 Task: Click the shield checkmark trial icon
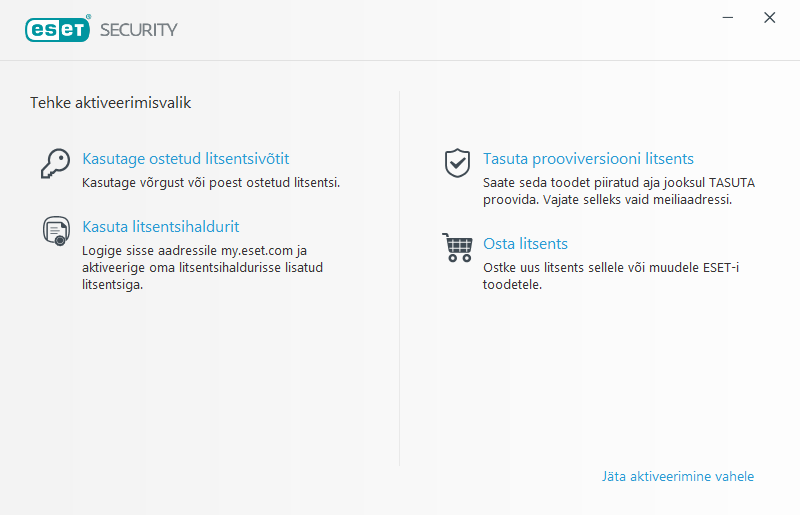click(x=457, y=163)
